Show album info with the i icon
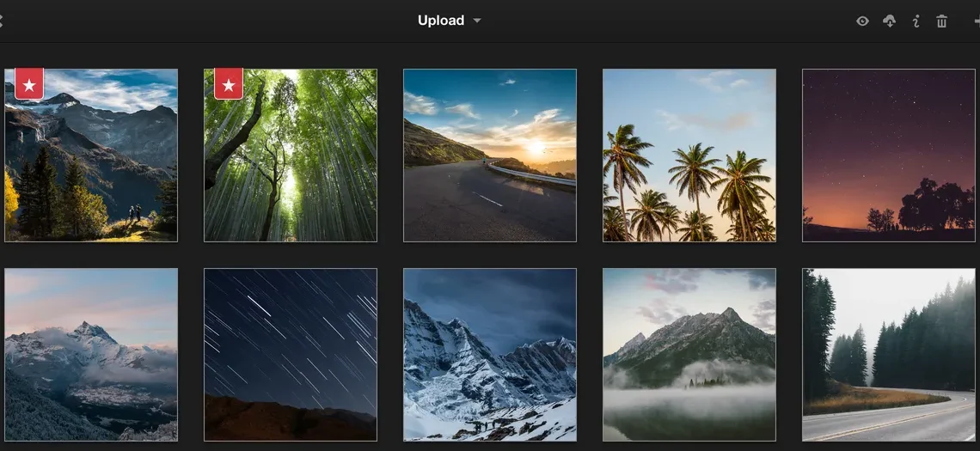980x451 pixels. pyautogui.click(x=916, y=21)
